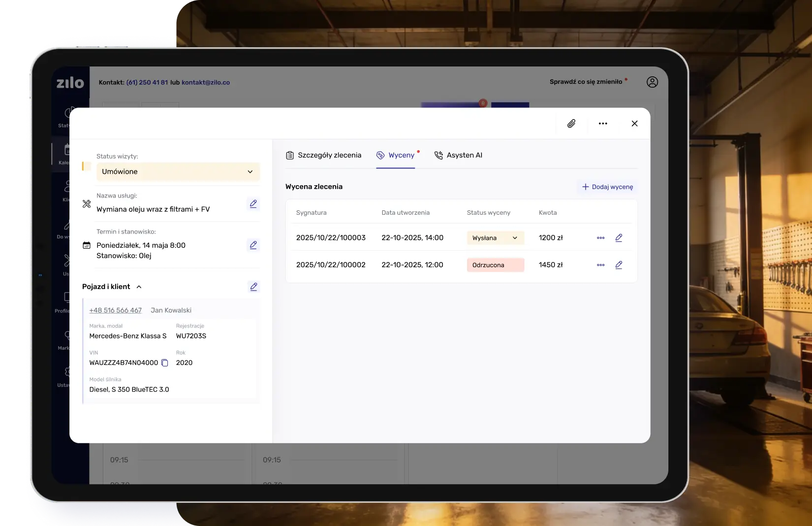Viewport: 812px width, 526px height.
Task: Click the Odrzucona status badge
Action: point(495,265)
